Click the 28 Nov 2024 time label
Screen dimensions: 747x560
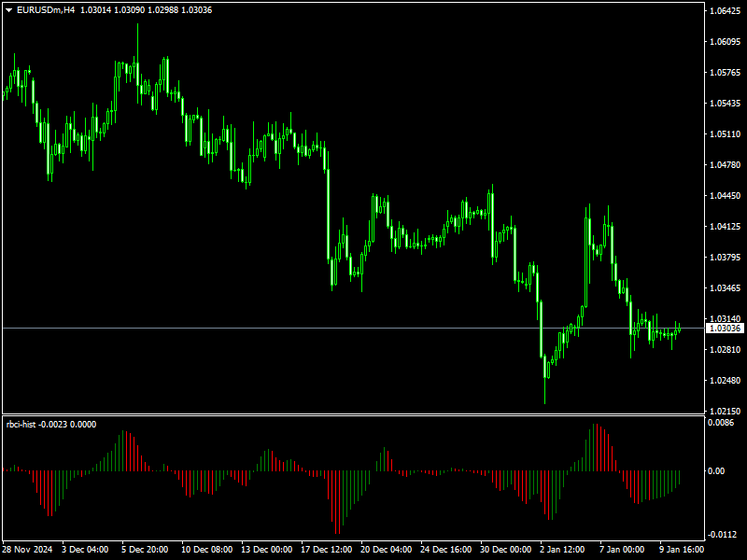pyautogui.click(x=27, y=550)
